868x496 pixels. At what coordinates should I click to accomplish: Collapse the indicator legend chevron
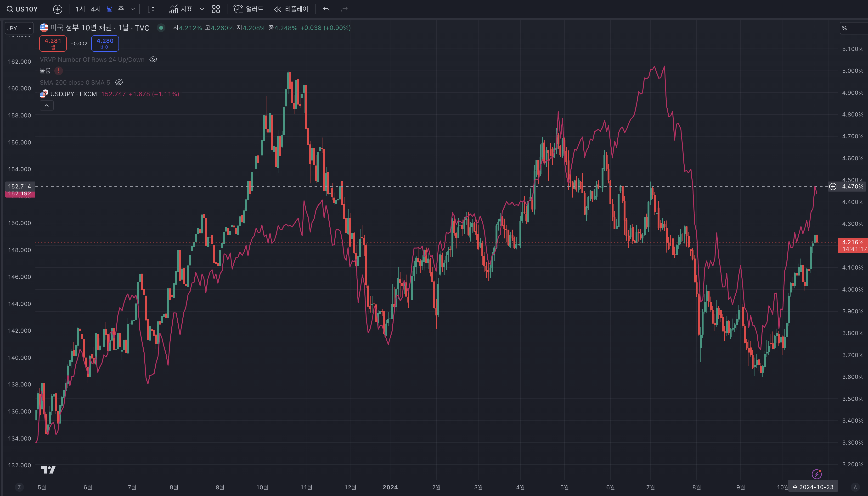[47, 106]
